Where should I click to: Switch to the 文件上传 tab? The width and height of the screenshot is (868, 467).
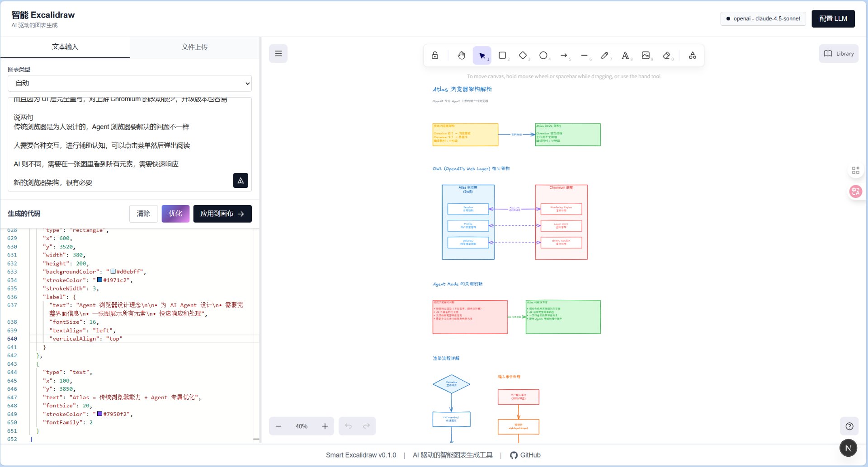click(194, 47)
